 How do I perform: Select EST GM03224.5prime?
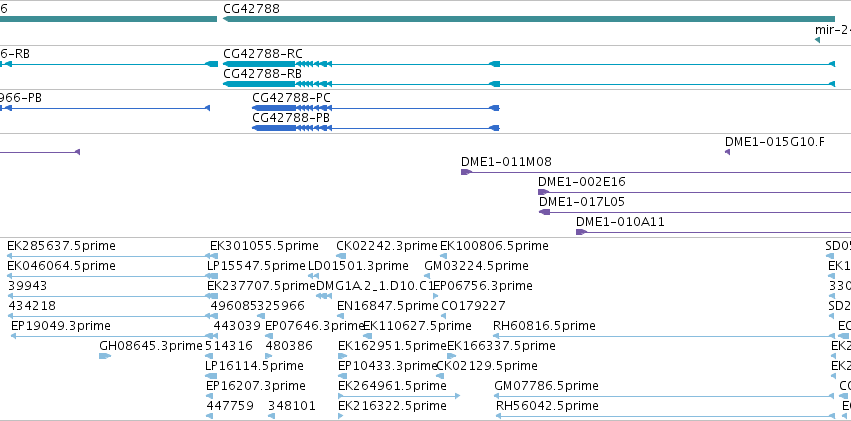point(477,266)
